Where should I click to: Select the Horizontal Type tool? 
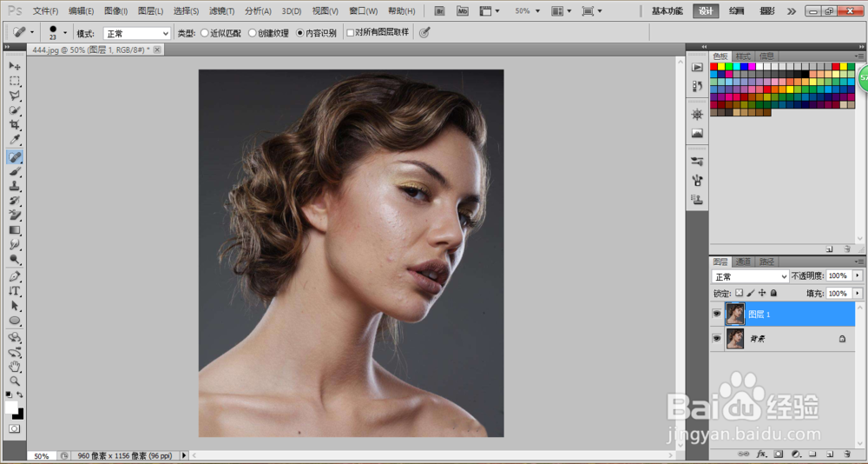tap(15, 290)
